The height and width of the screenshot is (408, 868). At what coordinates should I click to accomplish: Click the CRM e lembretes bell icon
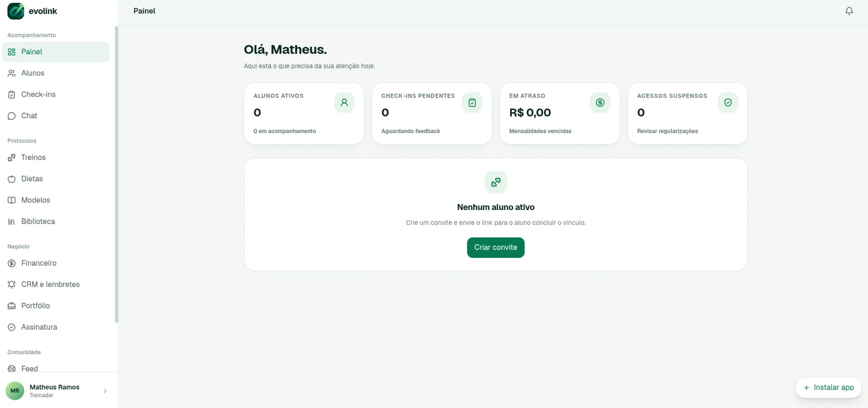(11, 284)
